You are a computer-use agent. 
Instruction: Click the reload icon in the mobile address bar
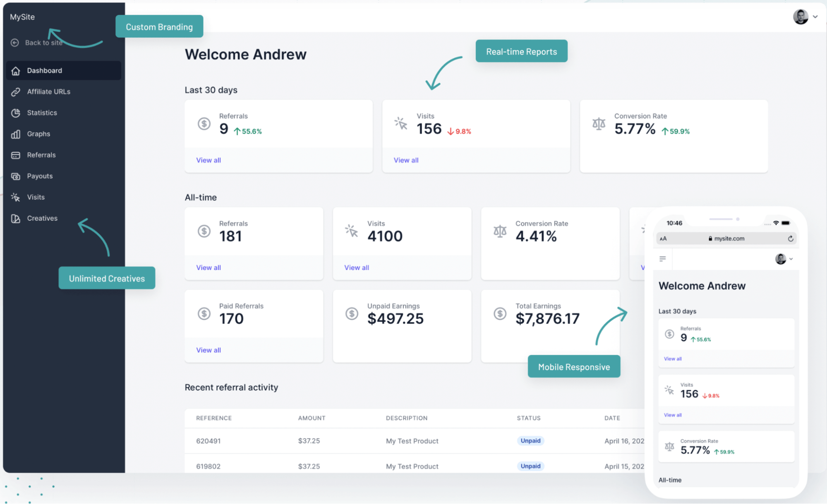pyautogui.click(x=790, y=238)
